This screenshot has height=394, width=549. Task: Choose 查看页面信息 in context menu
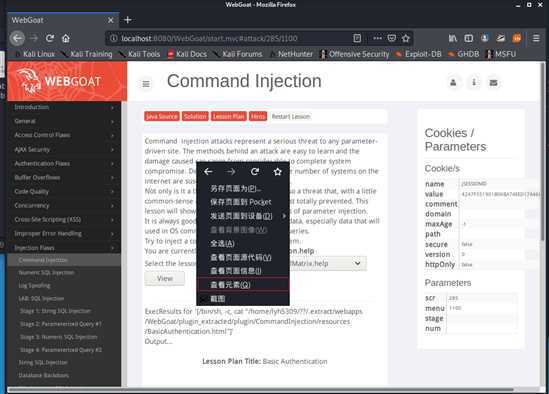(x=243, y=271)
